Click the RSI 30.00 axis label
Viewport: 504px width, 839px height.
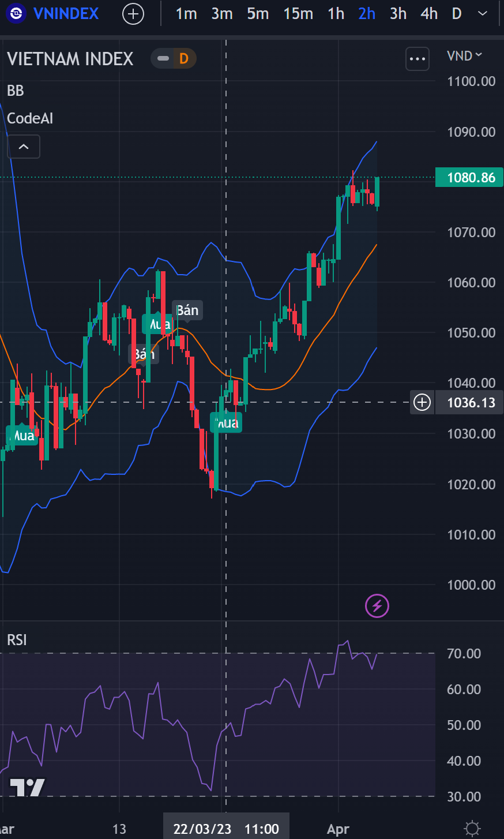click(x=464, y=797)
